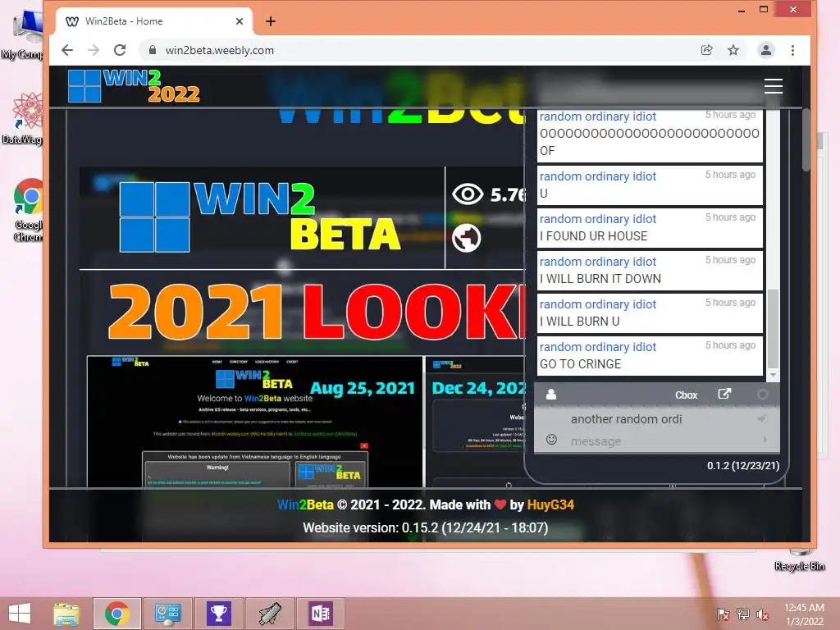Image resolution: width=840 pixels, height=630 pixels.
Task: Select the DataWag desktop shortcut
Action: [24, 118]
